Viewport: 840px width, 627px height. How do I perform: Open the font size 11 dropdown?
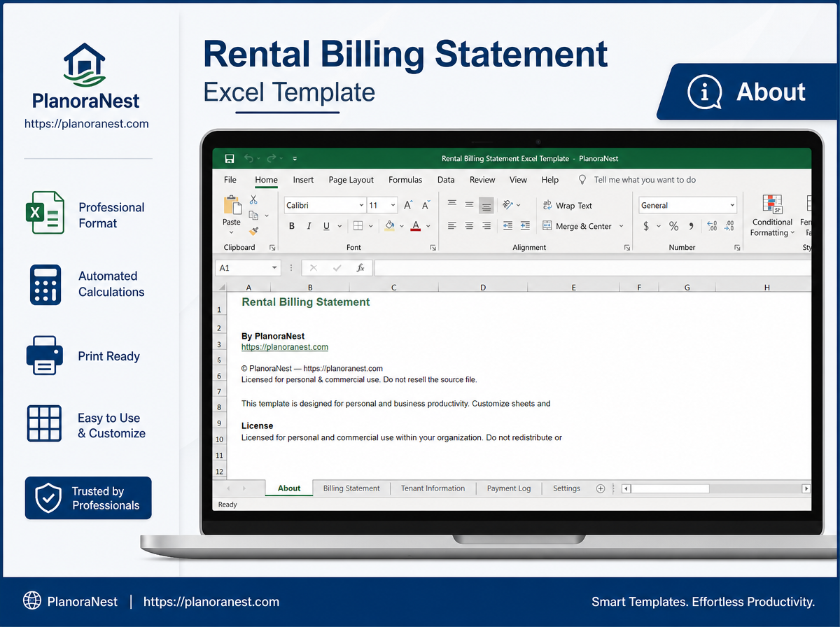pyautogui.click(x=393, y=206)
